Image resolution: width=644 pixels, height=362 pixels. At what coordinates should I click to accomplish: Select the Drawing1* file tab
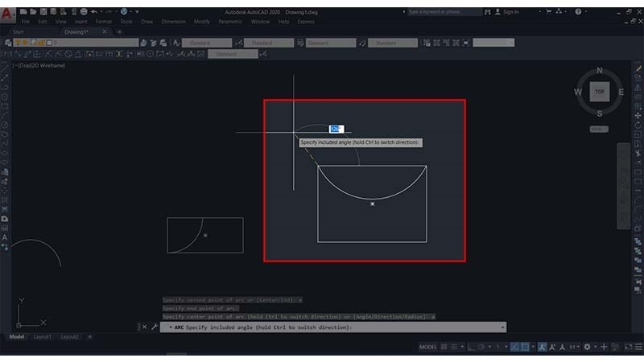pyautogui.click(x=76, y=32)
